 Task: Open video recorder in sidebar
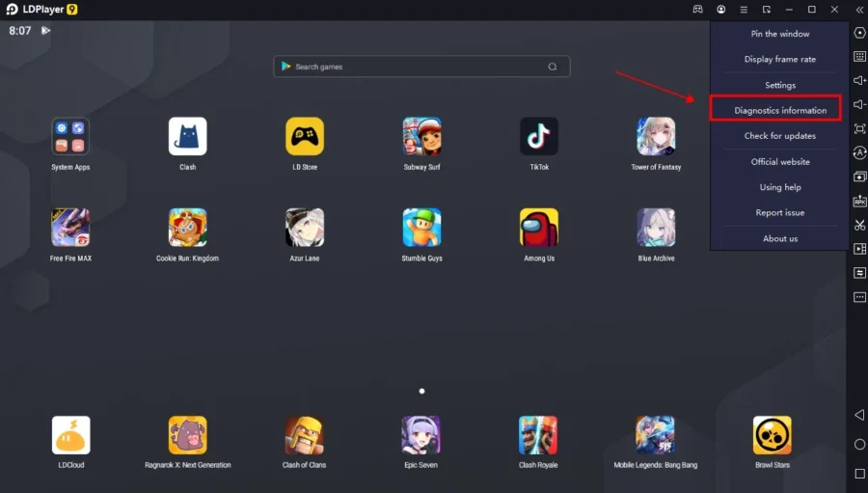[859, 249]
